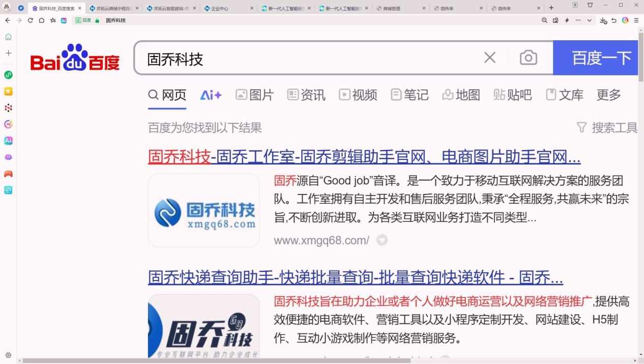Open the favorites star list icon

53,20
